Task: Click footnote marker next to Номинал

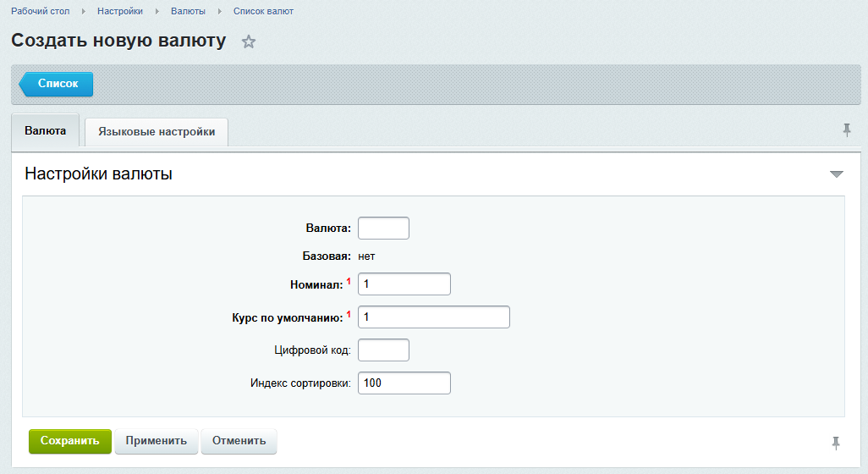Action: click(x=349, y=281)
